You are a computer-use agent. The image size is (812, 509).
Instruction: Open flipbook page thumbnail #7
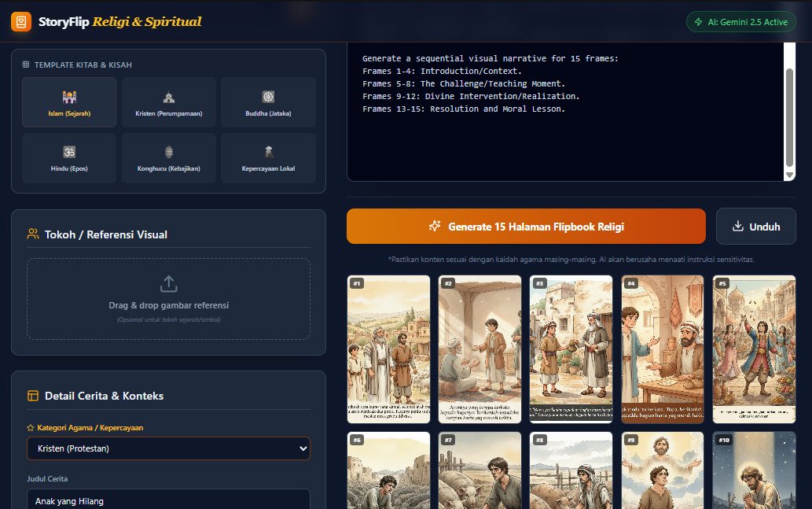point(480,470)
